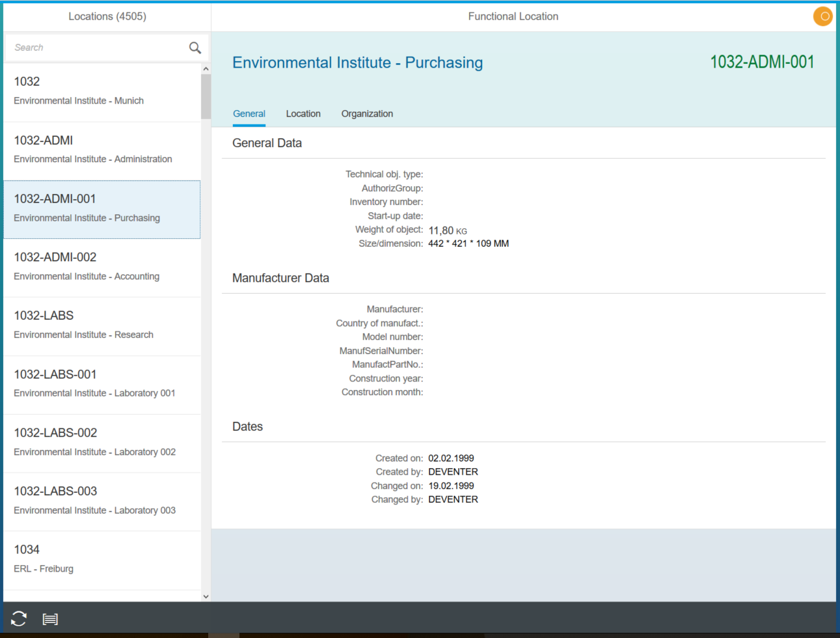Open the Location tab
This screenshot has height=638, width=840.
(303, 114)
